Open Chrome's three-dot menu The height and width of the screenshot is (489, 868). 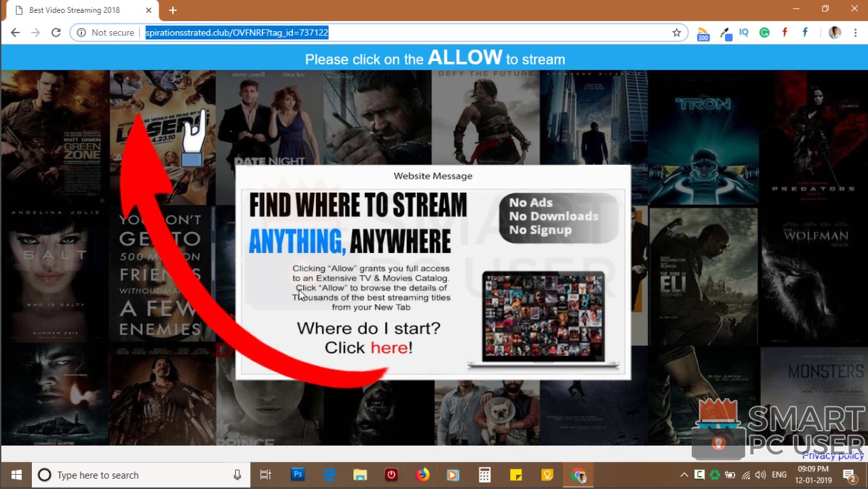855,33
